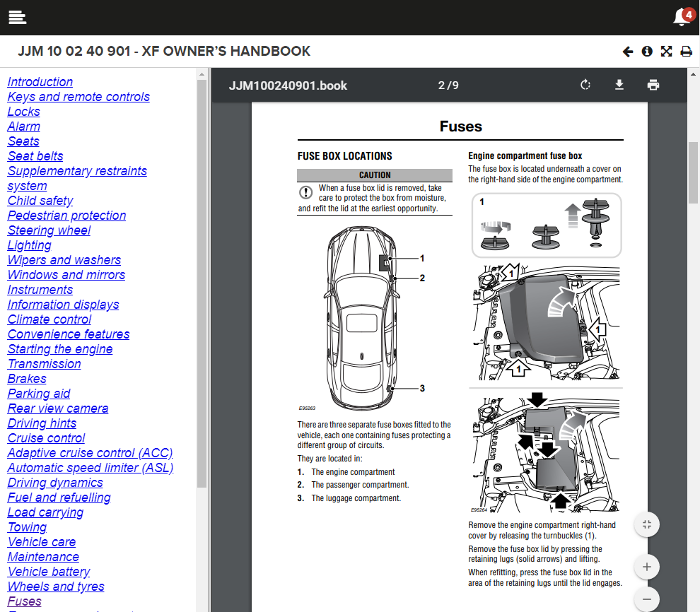Download the PDF document
Viewport: 700px width, 612px height.
pos(619,86)
